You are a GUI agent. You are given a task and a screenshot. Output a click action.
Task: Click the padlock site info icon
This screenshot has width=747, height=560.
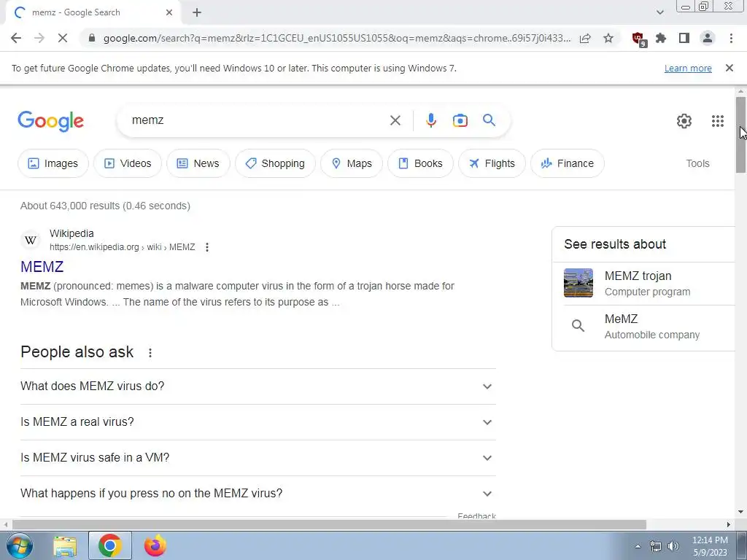point(92,38)
